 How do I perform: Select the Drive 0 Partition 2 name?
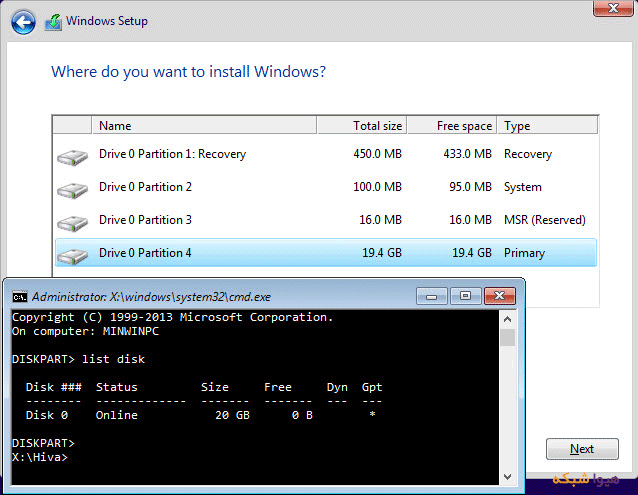pos(145,188)
